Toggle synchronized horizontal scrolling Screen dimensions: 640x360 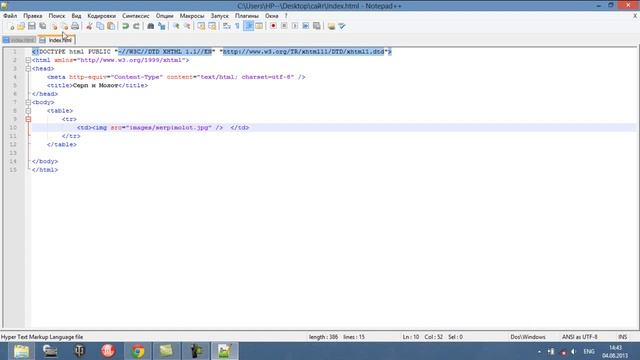click(212, 26)
